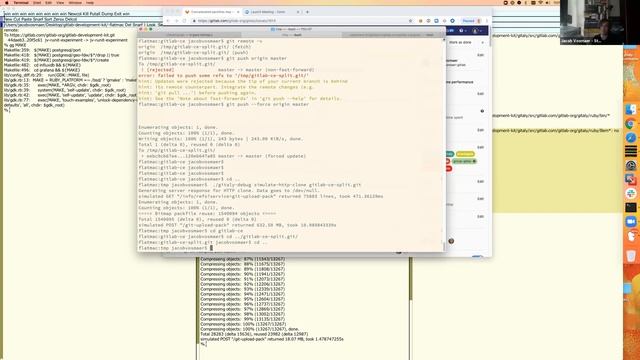Open the Apple menu
640x360 pixels.
tap(7, 2)
